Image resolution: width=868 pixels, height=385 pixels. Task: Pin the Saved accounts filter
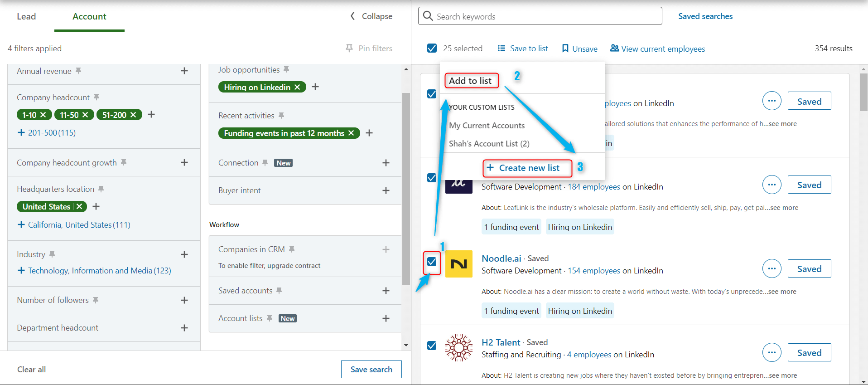click(x=279, y=290)
